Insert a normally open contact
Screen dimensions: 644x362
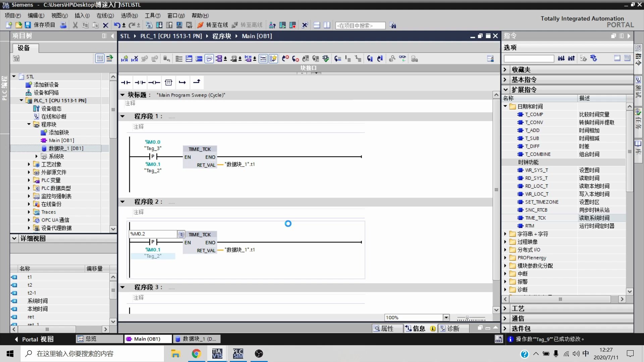pos(126,82)
